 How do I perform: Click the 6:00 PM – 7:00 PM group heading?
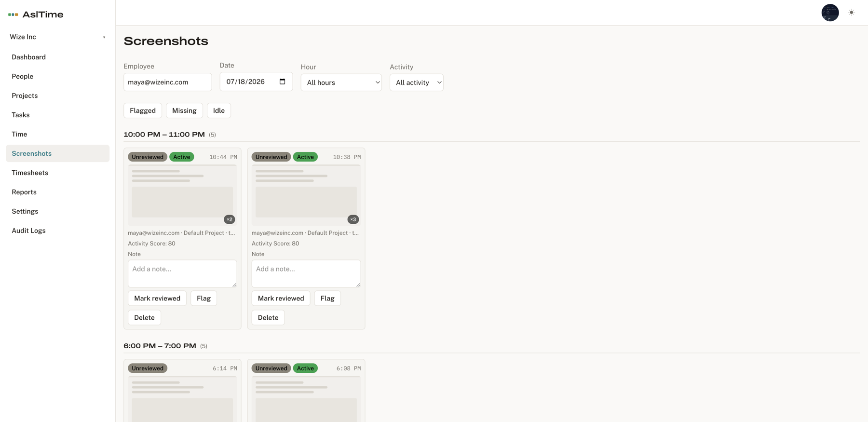(160, 346)
